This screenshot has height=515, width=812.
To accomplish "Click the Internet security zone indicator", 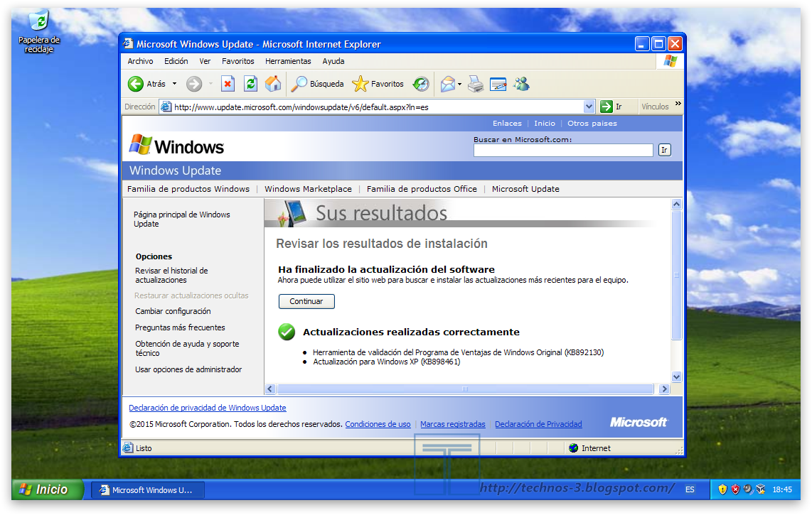I will tap(589, 448).
